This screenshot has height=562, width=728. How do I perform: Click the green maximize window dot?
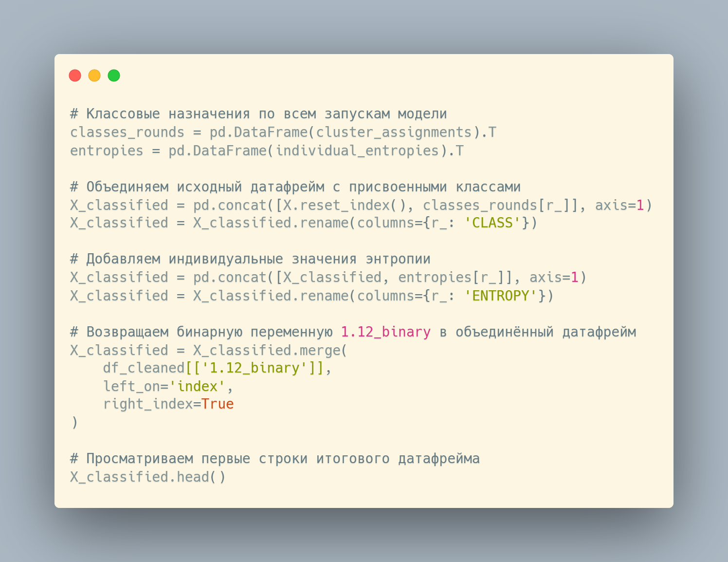coord(114,75)
